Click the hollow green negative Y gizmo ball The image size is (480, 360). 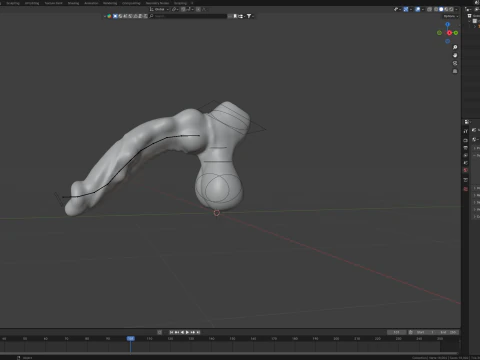pos(439,33)
